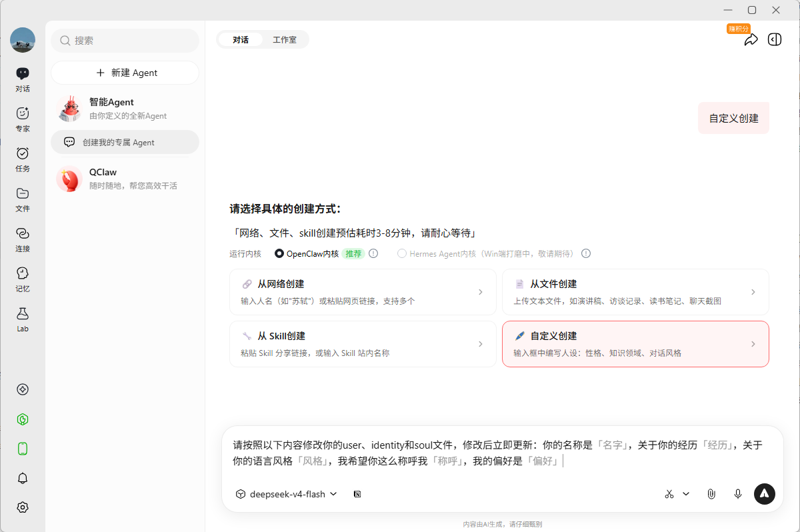Click the pen icon on 自定义创建 card
Screen dimensions: 800x532
pos(519,336)
